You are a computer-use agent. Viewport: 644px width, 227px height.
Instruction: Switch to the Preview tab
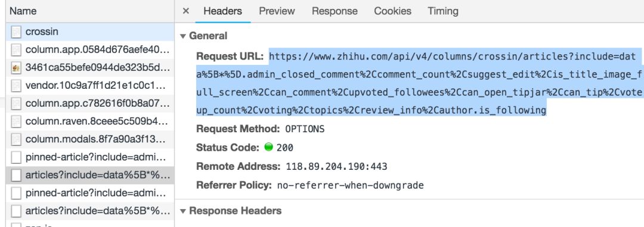277,11
